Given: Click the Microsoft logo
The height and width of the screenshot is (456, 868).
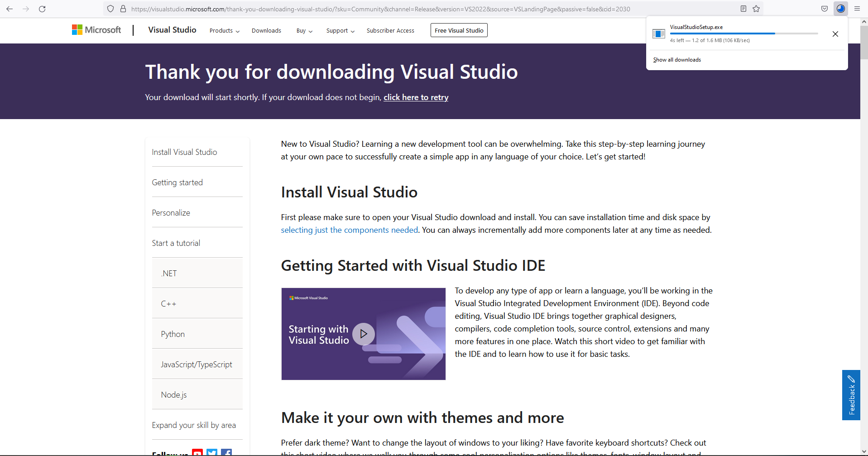Looking at the screenshot, I should 96,30.
